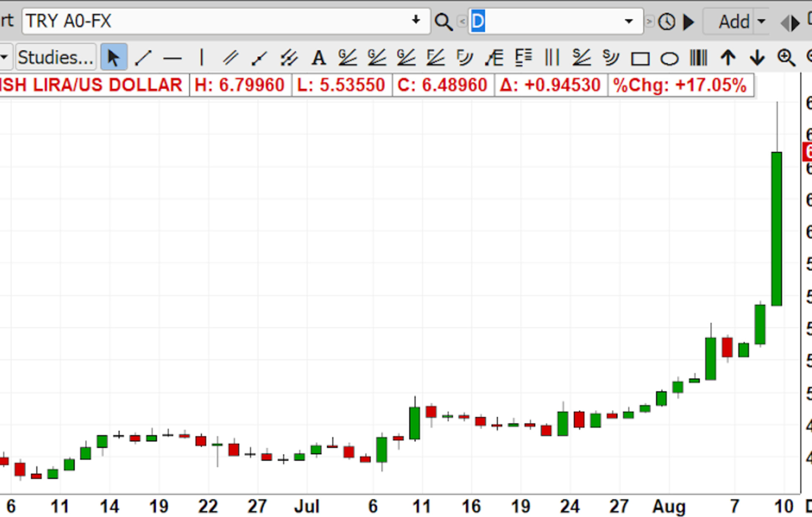Expand the interval D dropdown
812x517 pixels.
click(x=628, y=21)
